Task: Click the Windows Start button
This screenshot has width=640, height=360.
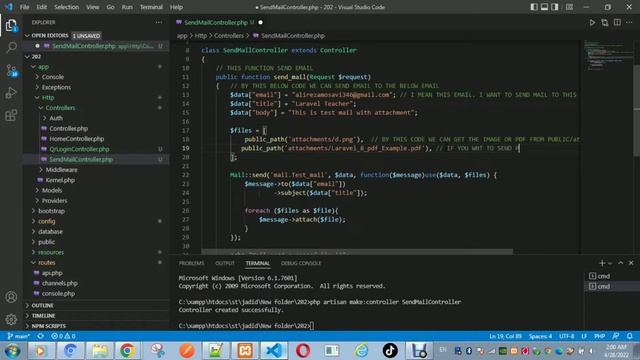Action: (12, 351)
